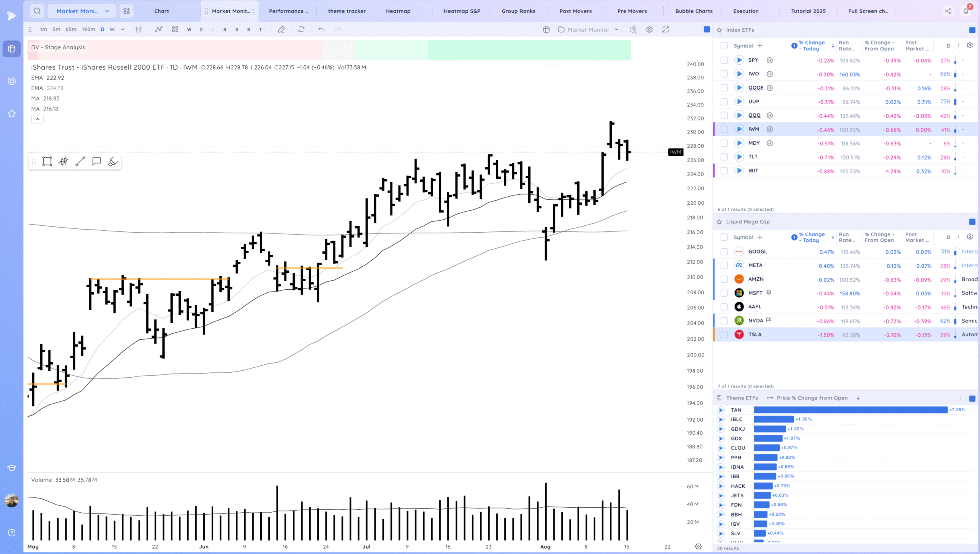
Task: Tick the TSLA row checkbox
Action: click(724, 335)
